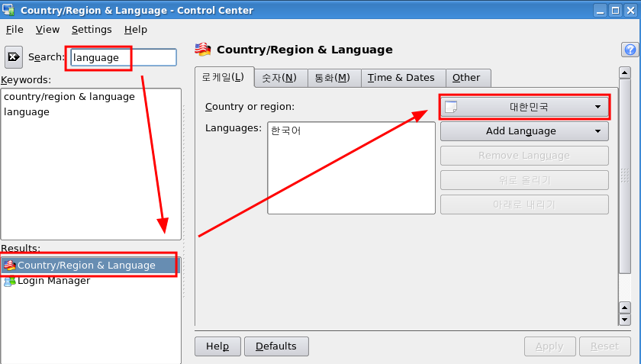This screenshot has width=641, height=364.
Task: Open the View menu
Action: click(x=47, y=30)
